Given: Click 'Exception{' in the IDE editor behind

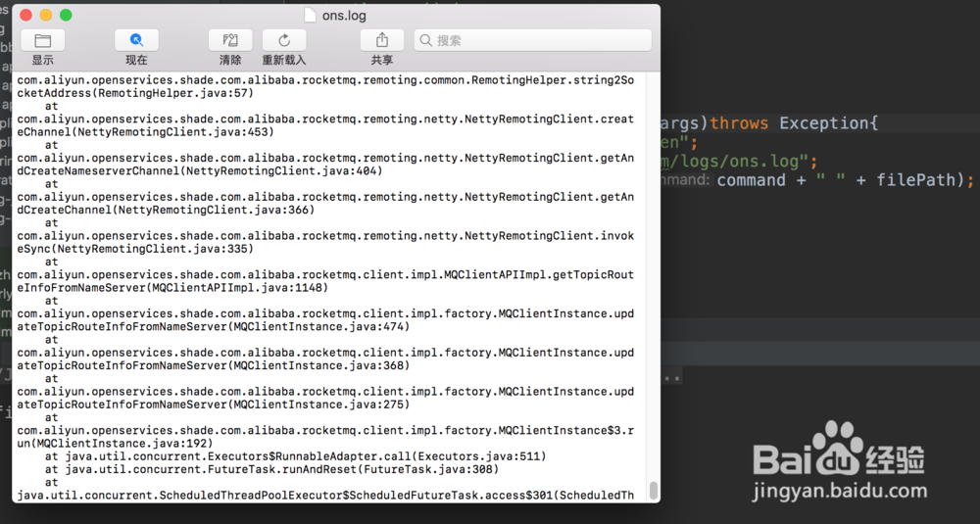Looking at the screenshot, I should (828, 123).
